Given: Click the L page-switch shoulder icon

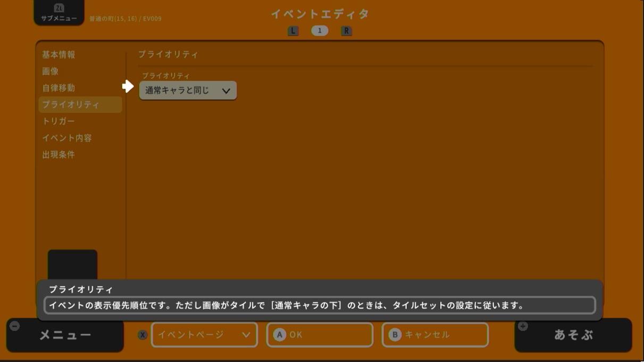Looking at the screenshot, I should coord(292,31).
